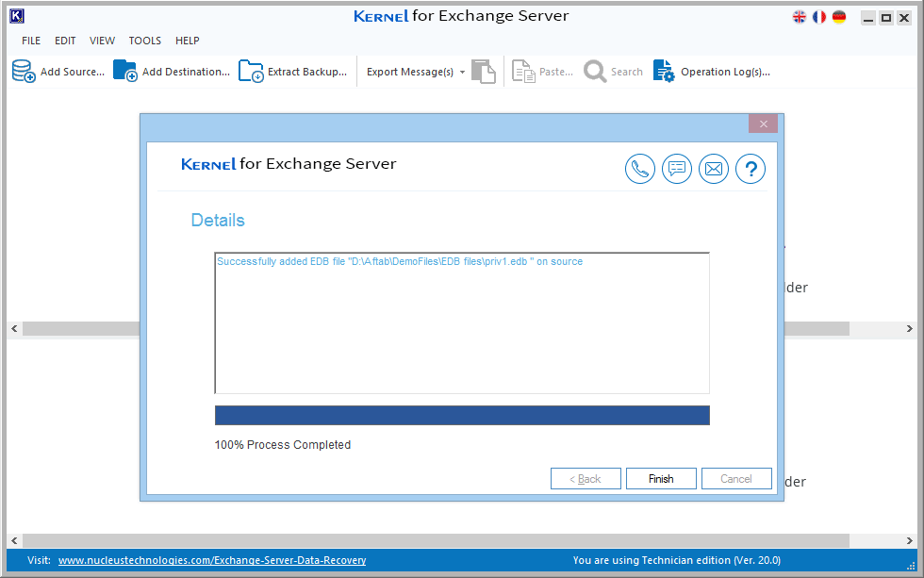Image resolution: width=924 pixels, height=578 pixels.
Task: Expand the Export Message(s) dropdown arrow
Action: [462, 72]
